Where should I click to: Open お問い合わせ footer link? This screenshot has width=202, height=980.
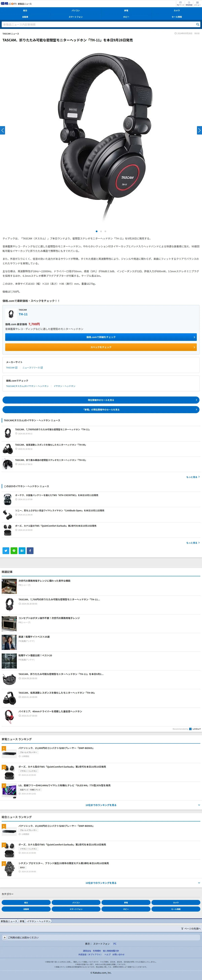(x=118, y=954)
